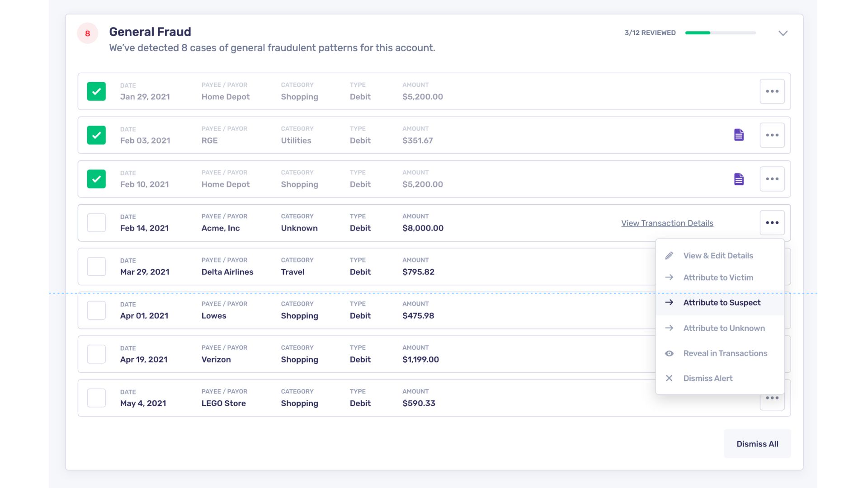Click Dismiss Alert in the context menu
This screenshot has width=868, height=488.
click(708, 378)
